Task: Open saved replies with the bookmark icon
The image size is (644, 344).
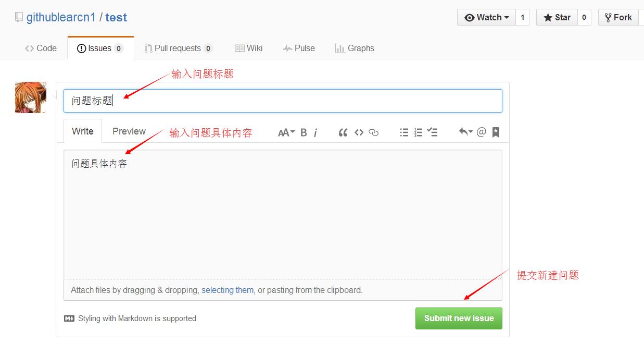Action: click(x=495, y=132)
